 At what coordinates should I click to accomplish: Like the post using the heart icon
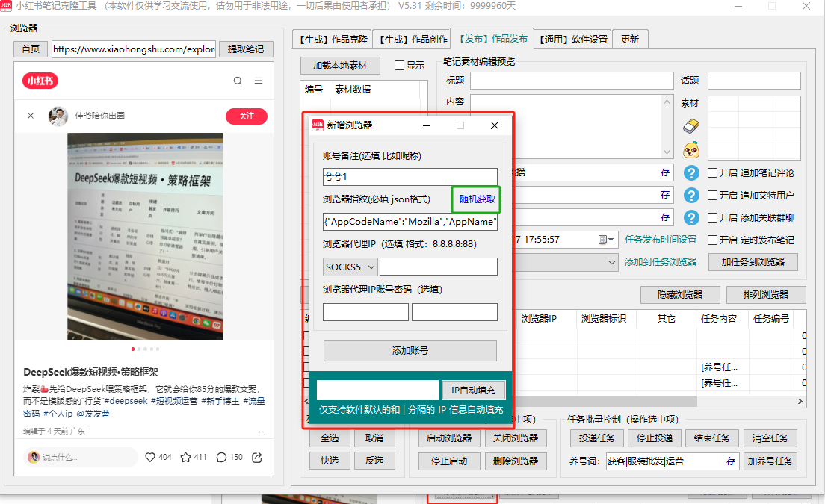(x=150, y=457)
